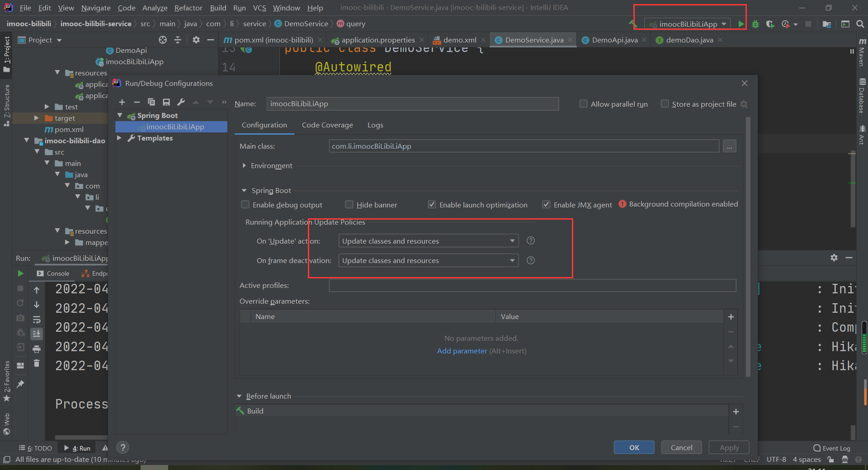Open search everywhere magnifier in IDE toolbar
Viewport: 868px width, 470px height.
pyautogui.click(x=860, y=24)
